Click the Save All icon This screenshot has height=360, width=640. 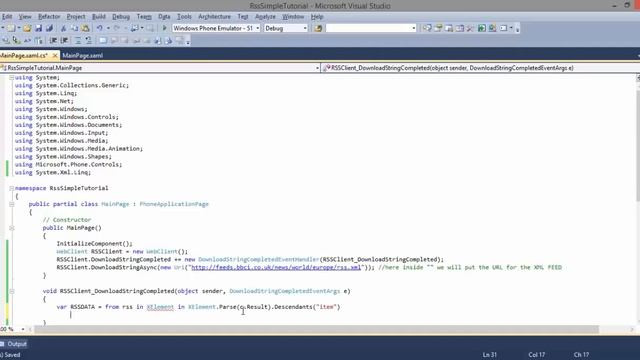point(49,28)
